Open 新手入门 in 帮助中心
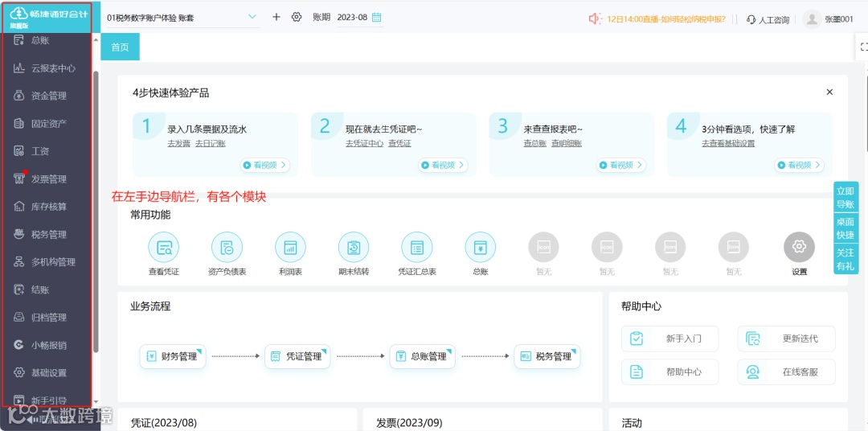Viewport: 868px width, 431px height. point(669,339)
